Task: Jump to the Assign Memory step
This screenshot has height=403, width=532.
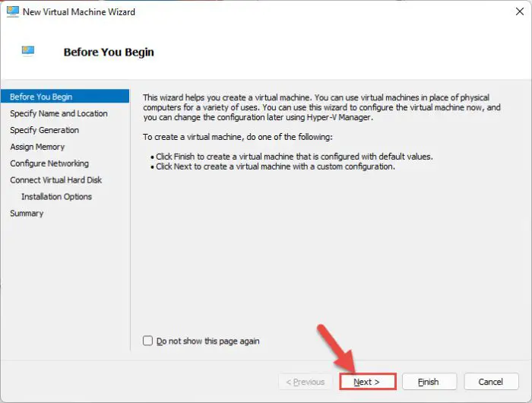Action: click(x=37, y=147)
